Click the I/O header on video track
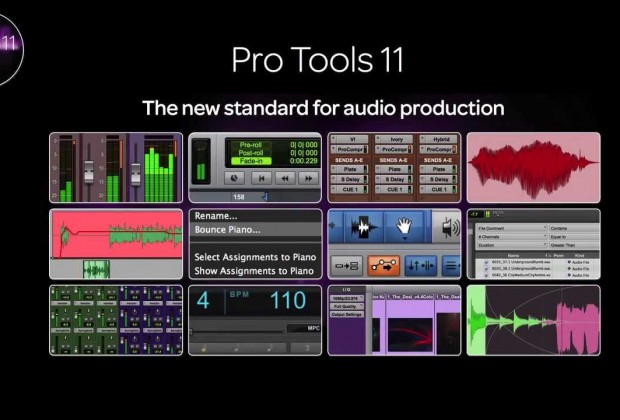620x420 pixels. click(x=346, y=290)
